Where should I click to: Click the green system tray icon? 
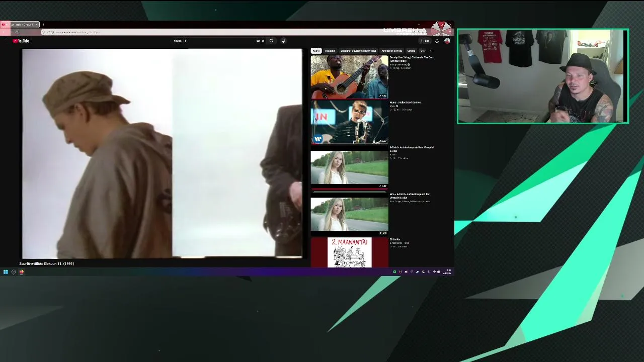coord(395,272)
